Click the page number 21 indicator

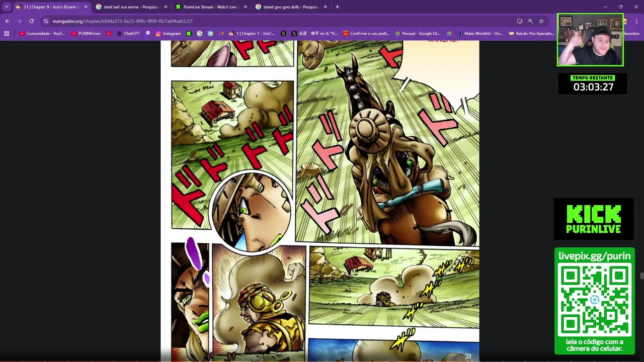[468, 356]
